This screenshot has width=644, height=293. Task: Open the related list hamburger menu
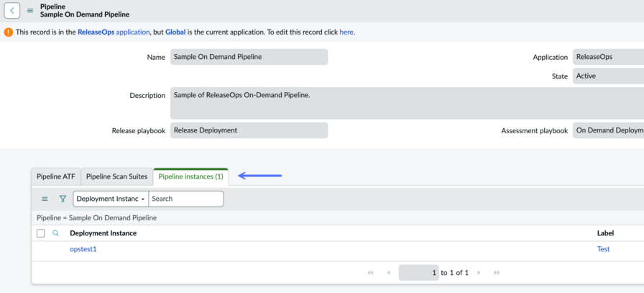45,199
